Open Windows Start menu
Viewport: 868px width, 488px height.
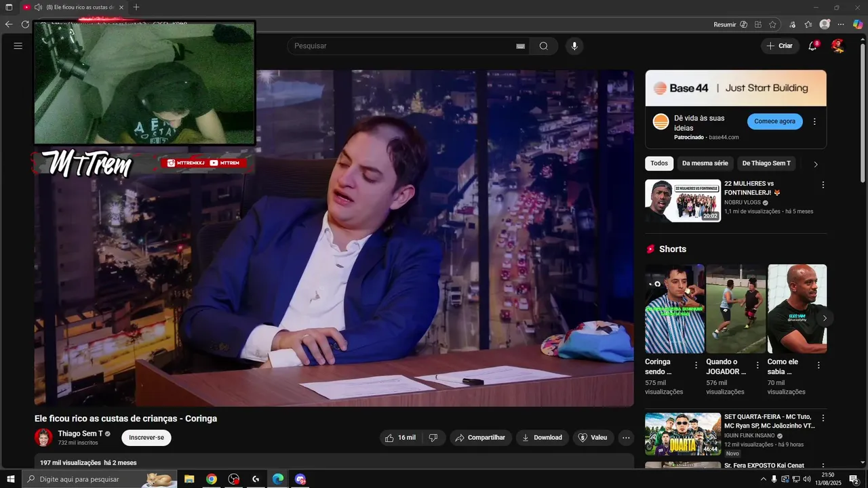click(x=9, y=479)
